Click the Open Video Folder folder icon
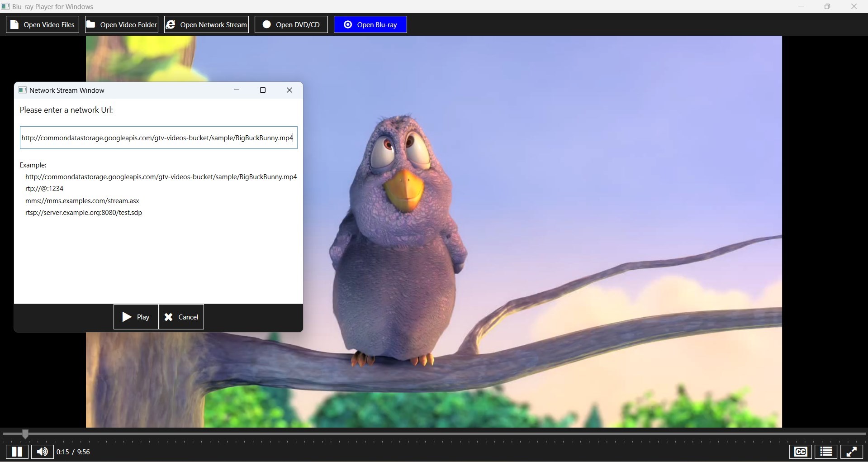Screen dimensions: 868x462 coord(91,24)
